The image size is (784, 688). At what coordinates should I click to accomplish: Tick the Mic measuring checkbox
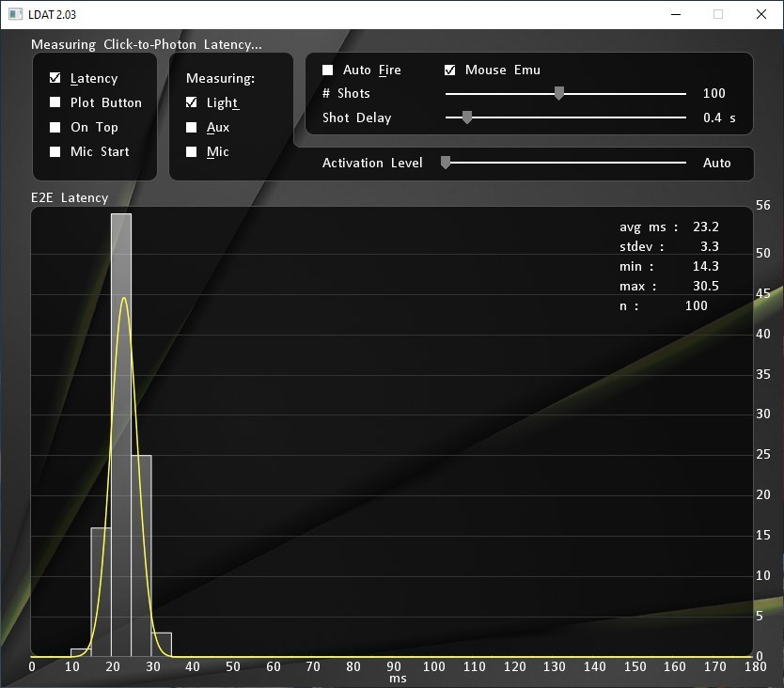click(192, 151)
